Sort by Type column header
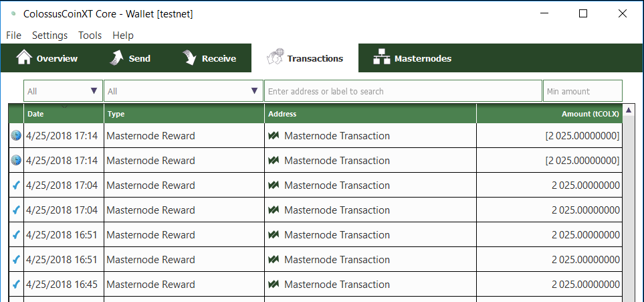Viewport: 644px width, 302px height. [184, 114]
